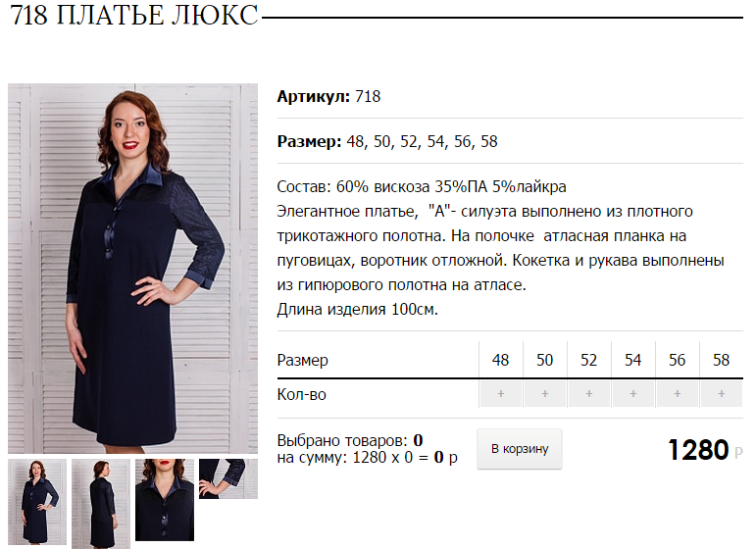756x549 pixels.
Task: Click the 1280 price label
Action: coord(698,450)
